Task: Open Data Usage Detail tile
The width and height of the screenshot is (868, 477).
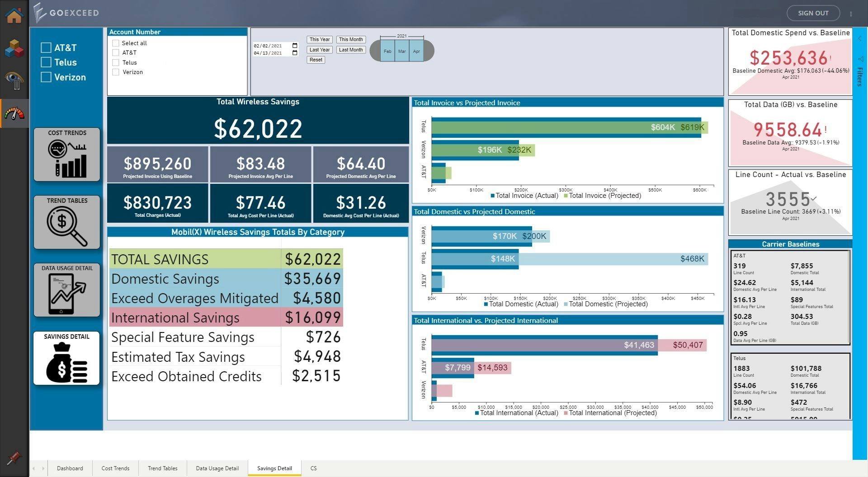Action: pyautogui.click(x=67, y=290)
